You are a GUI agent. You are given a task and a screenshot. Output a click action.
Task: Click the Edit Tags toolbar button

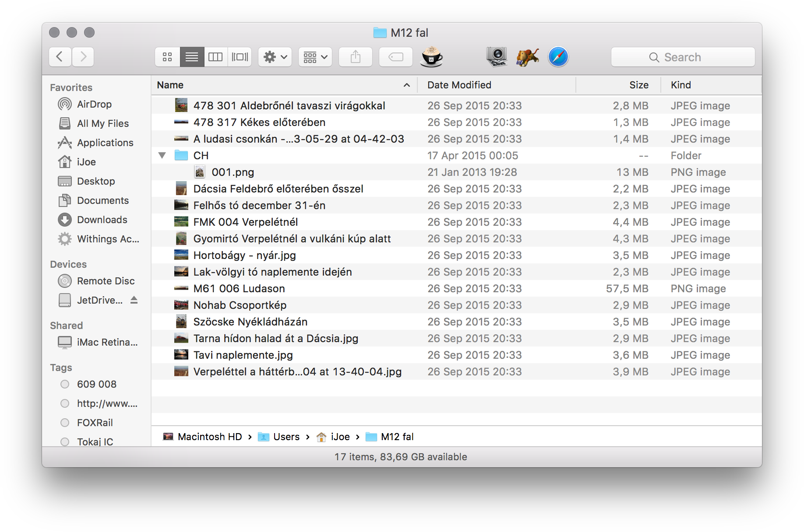pos(395,57)
